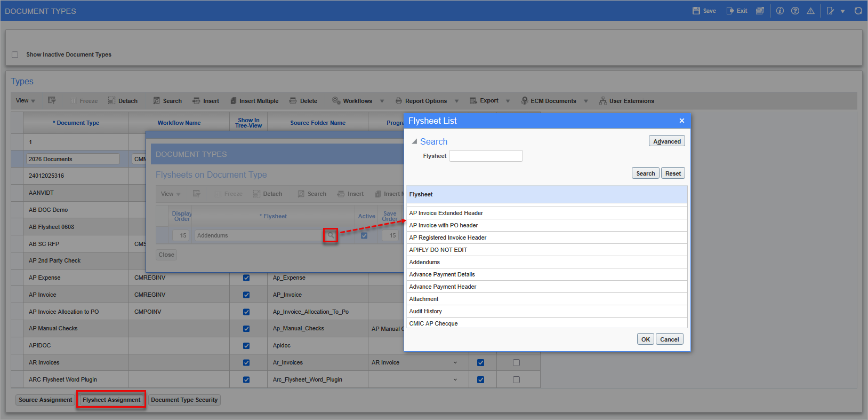868x420 pixels.
Task: Expand the ECM Documents dropdown arrow
Action: click(x=586, y=101)
